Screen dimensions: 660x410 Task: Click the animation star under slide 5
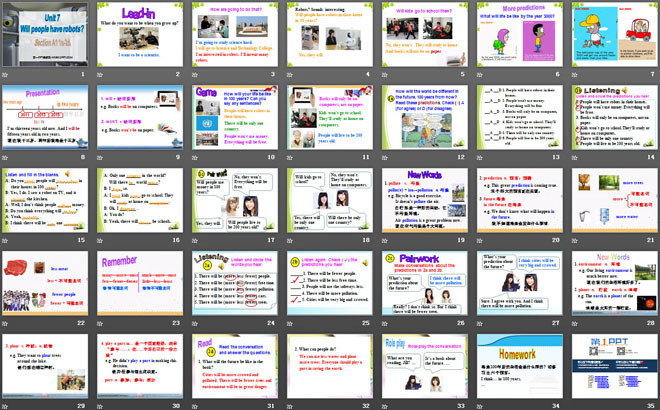(x=385, y=75)
